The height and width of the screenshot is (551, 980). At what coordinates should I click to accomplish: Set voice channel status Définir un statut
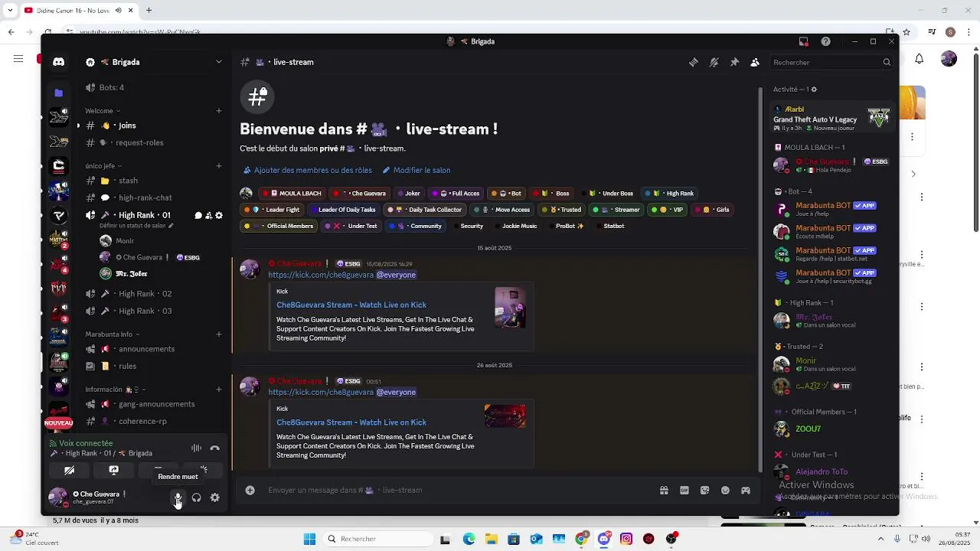tap(136, 227)
